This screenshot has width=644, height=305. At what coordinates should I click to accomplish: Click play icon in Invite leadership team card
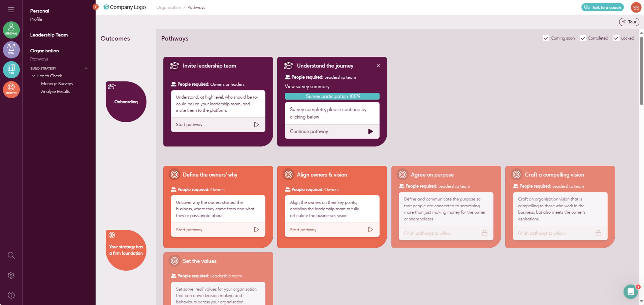256,125
